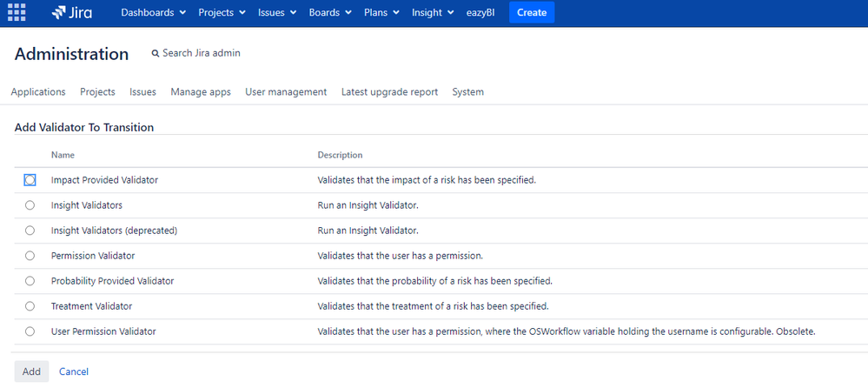This screenshot has width=868, height=388.
Task: Click description about probability of a risk
Action: point(434,281)
